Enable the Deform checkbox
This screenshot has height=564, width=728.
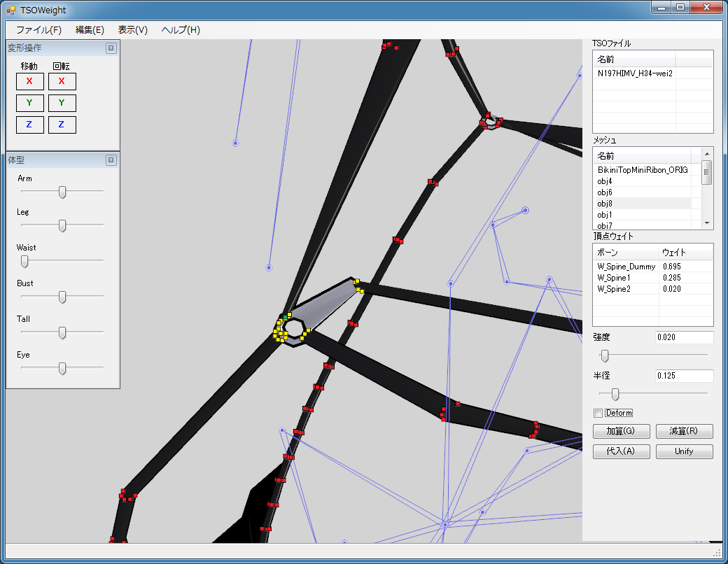[x=598, y=413]
